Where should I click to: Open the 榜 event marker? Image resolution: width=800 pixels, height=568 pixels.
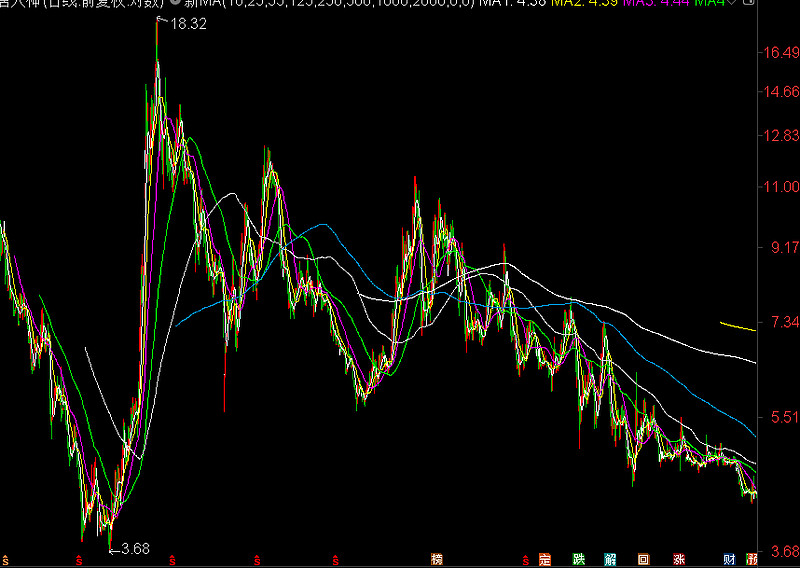click(437, 559)
